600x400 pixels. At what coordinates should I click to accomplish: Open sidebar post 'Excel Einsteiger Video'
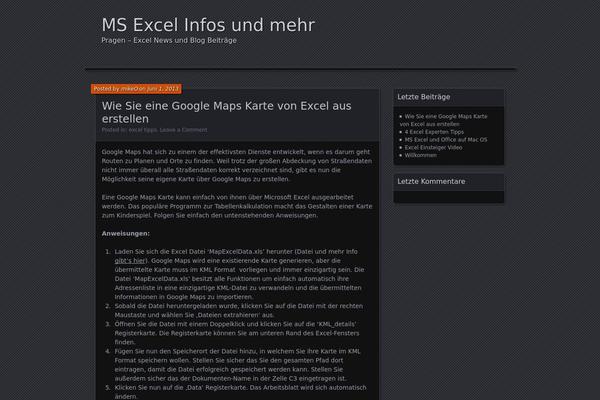click(433, 147)
